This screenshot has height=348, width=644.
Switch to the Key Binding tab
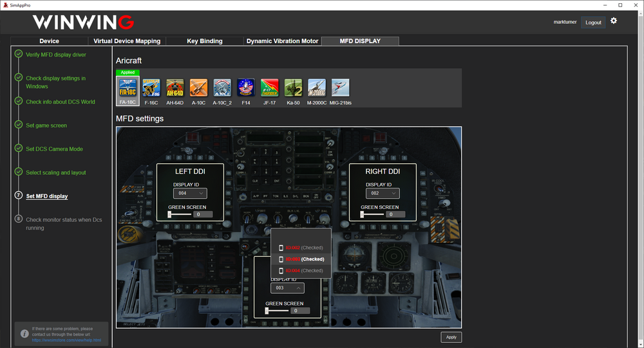coord(205,41)
